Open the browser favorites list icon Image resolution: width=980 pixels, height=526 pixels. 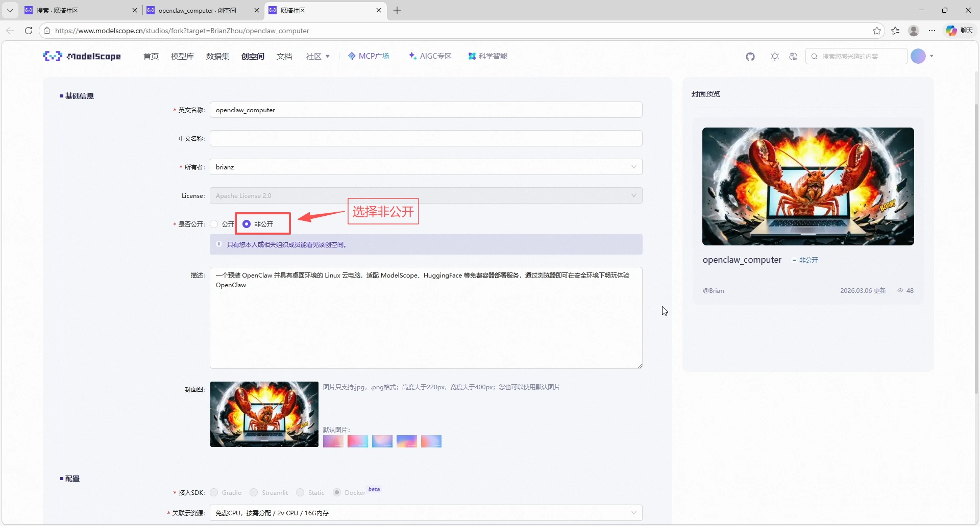[895, 31]
